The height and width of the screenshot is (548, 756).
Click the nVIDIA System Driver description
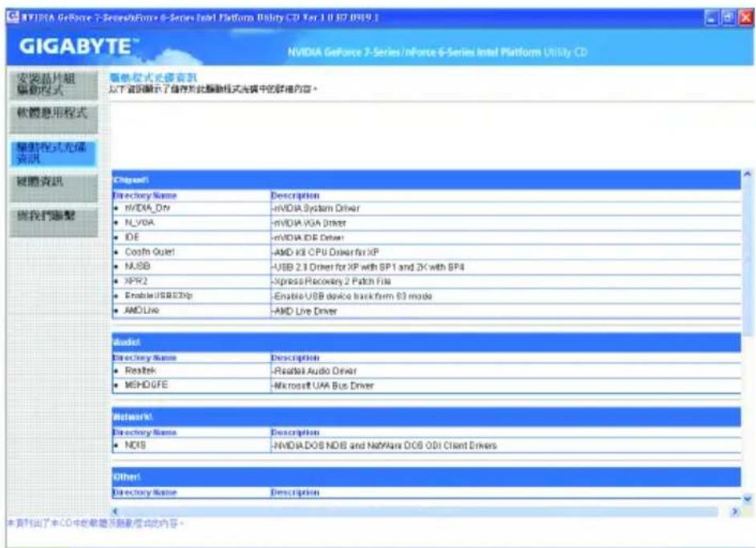(x=316, y=208)
